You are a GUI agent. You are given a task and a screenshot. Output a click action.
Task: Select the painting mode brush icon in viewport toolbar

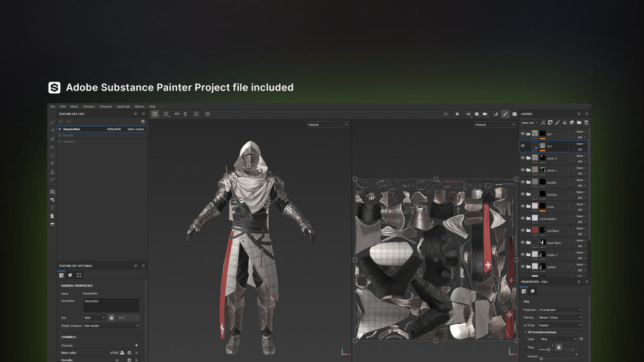505,114
